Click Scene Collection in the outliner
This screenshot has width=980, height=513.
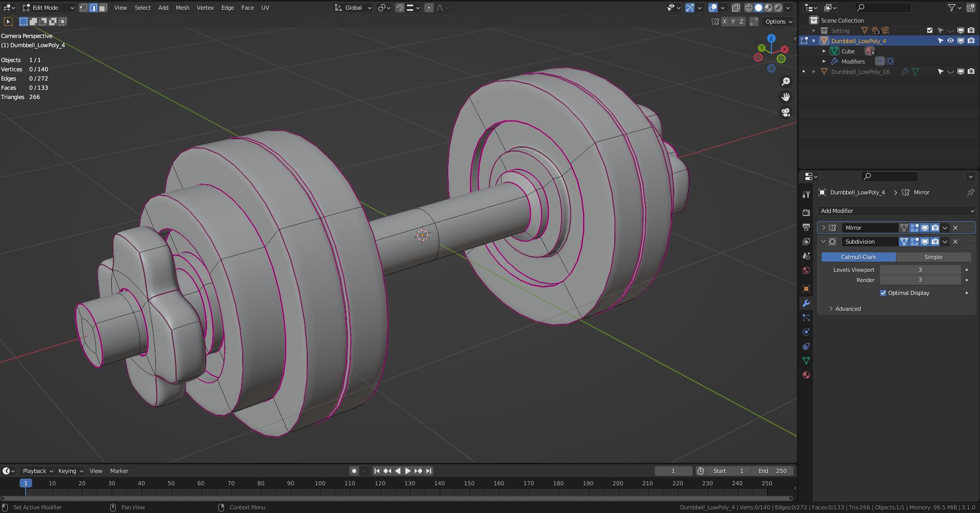pyautogui.click(x=842, y=20)
